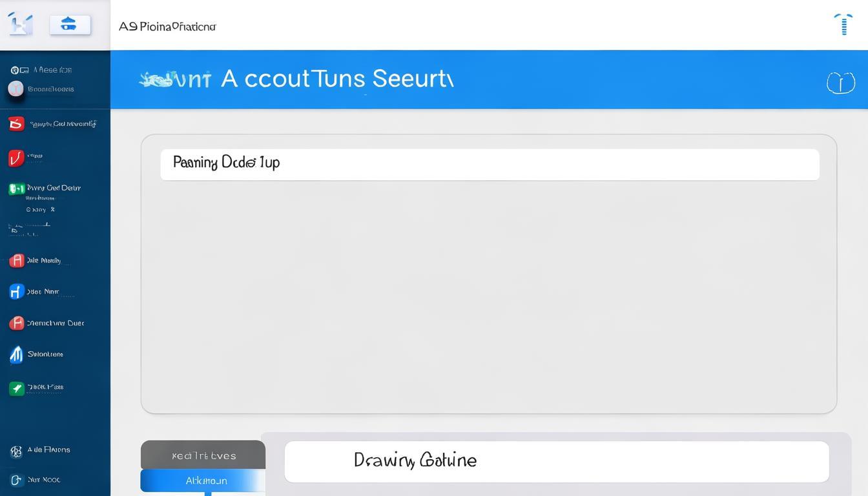Click the 'A ccout Tuns Seeurty' header title
The image size is (868, 496).
coord(336,79)
